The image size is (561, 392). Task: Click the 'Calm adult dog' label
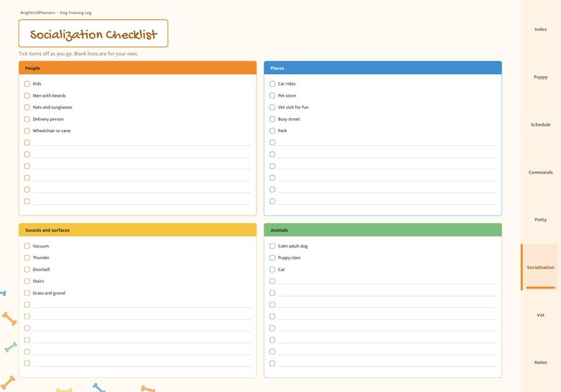[293, 246]
